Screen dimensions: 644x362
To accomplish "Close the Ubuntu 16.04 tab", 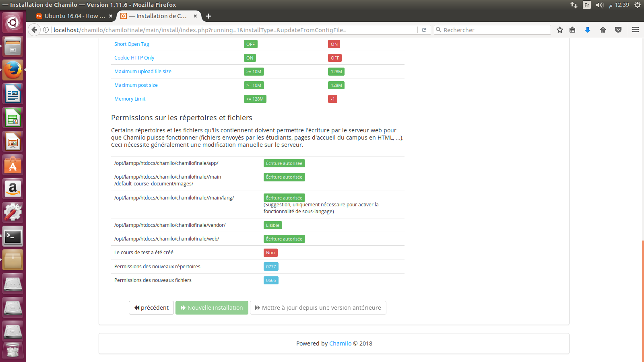I will [111, 16].
